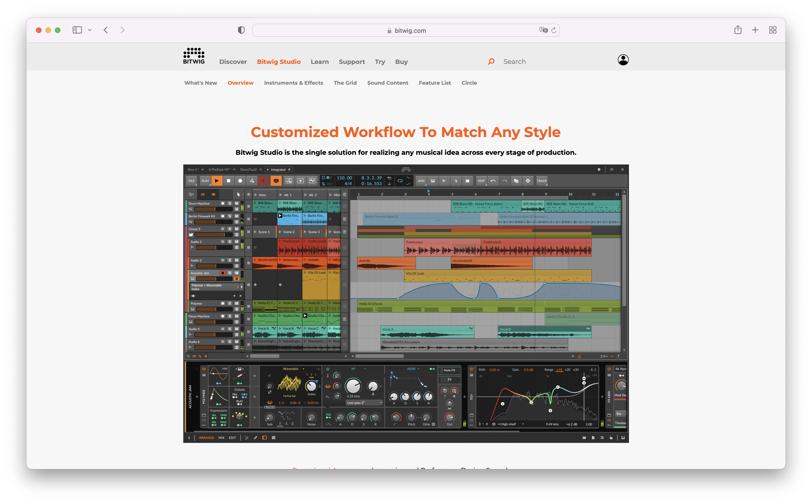This screenshot has height=504, width=812.
Task: Toggle the arranger timeline view icon
Action: point(214,194)
